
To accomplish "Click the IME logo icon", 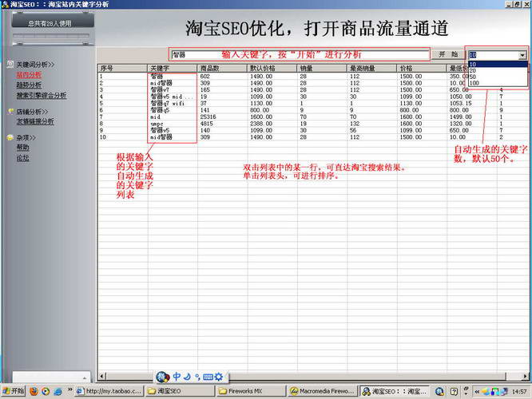I will click(x=163, y=377).
